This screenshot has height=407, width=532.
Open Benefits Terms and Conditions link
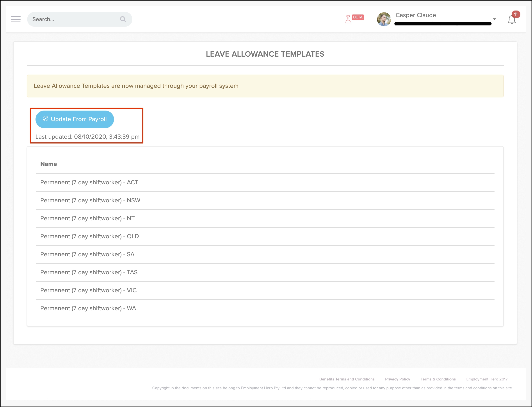[347, 379]
